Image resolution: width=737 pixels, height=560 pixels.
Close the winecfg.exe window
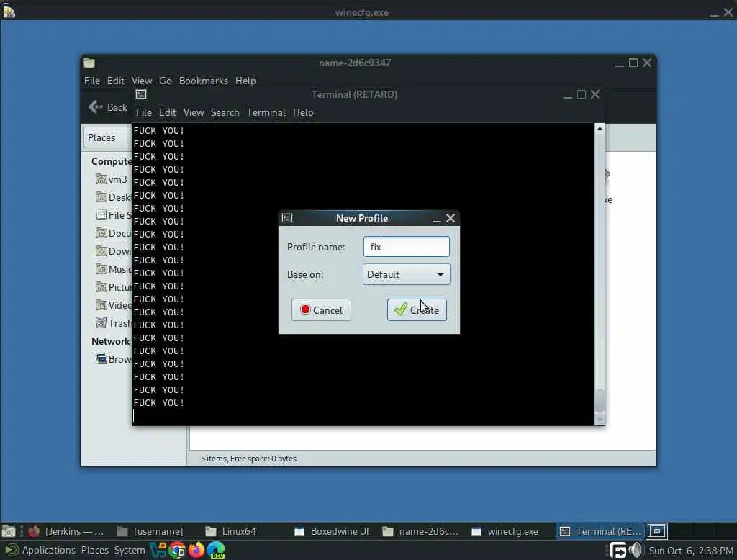tap(728, 12)
